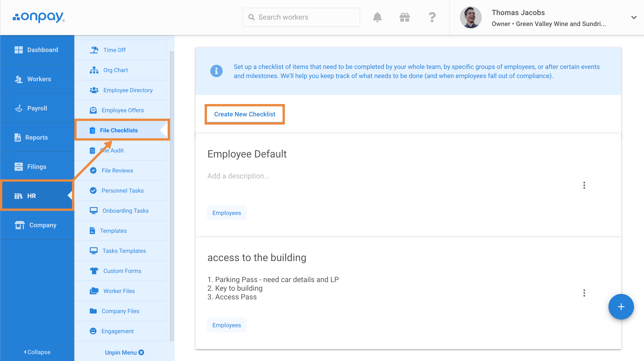Screen dimensions: 644x361
Task: Unpin the HR submenu
Action: point(124,352)
